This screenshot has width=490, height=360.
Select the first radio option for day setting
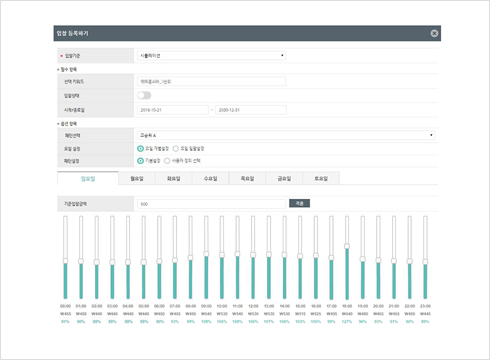(140, 148)
